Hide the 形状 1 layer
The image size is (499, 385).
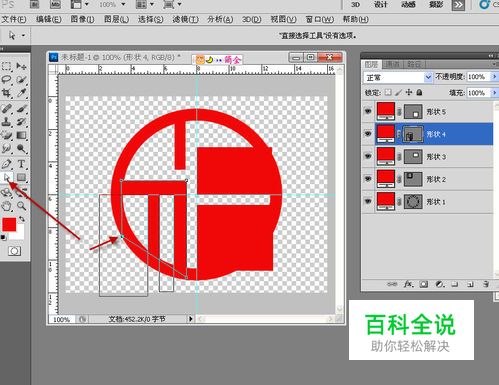click(368, 201)
